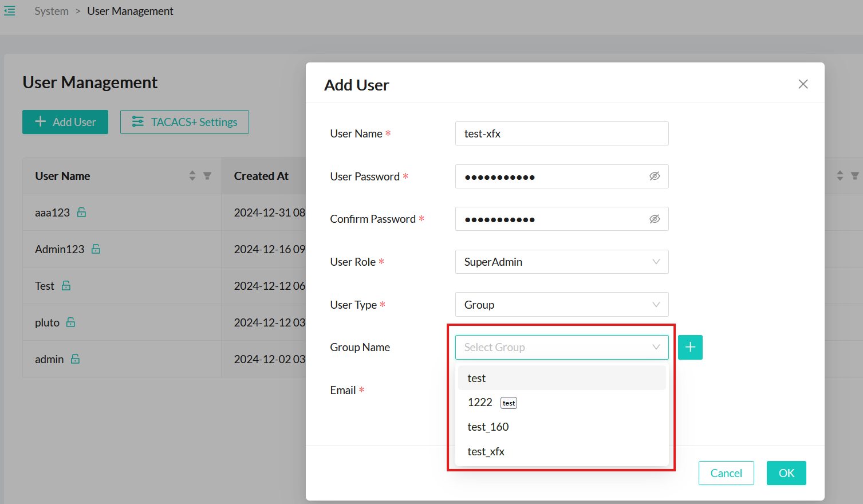
Task: Select test_160 from the group list
Action: (488, 427)
